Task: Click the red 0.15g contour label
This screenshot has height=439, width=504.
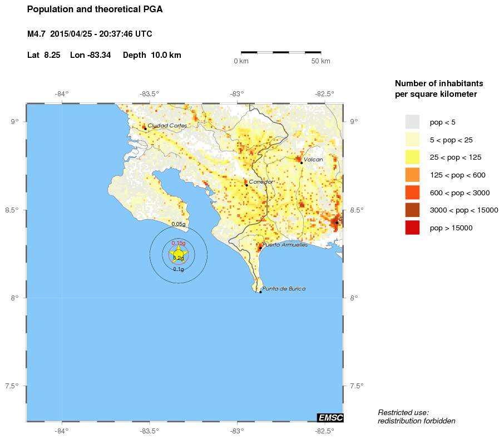Action: pos(179,243)
